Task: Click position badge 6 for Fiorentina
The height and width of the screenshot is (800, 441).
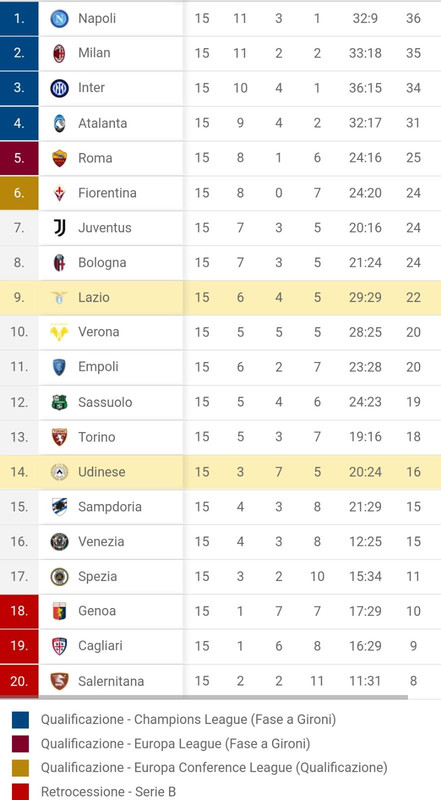Action: 19,193
